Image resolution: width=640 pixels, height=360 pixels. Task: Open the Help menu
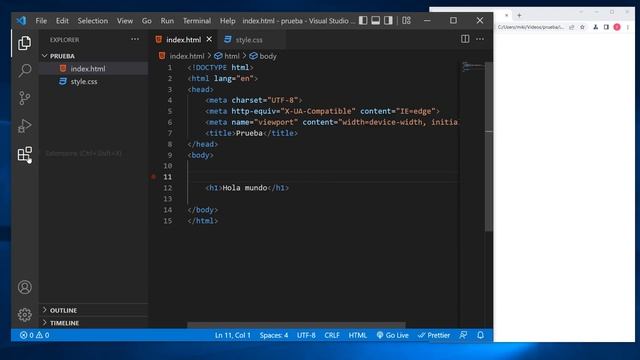pos(227,21)
